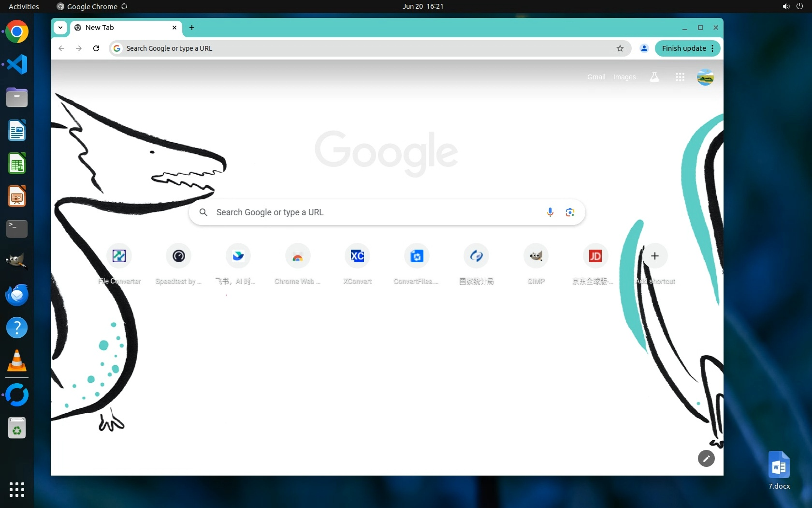Viewport: 812px width, 508px height.
Task: Expand the tab search dropdown
Action: (60, 28)
